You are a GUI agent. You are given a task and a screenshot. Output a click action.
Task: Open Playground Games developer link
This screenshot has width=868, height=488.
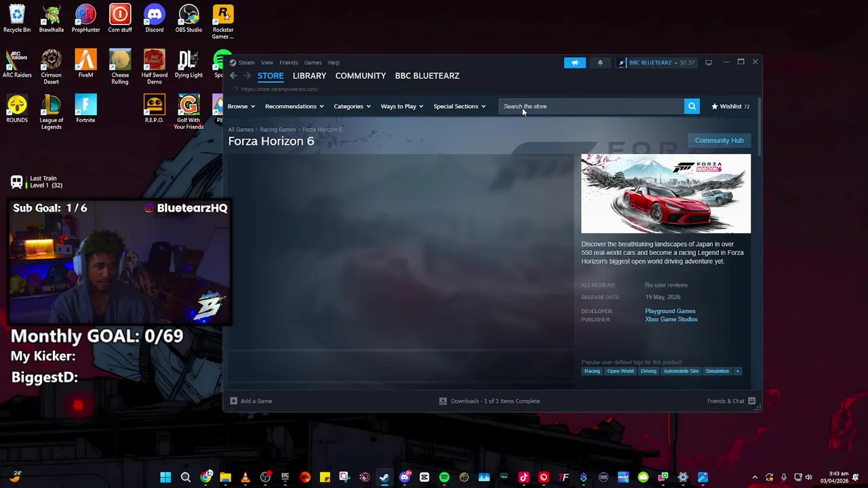coord(670,311)
